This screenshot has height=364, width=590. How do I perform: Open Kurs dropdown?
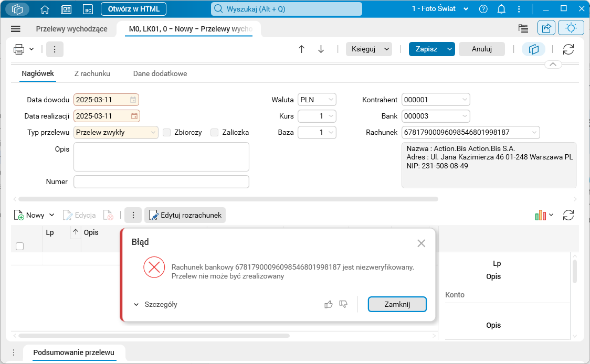point(331,116)
